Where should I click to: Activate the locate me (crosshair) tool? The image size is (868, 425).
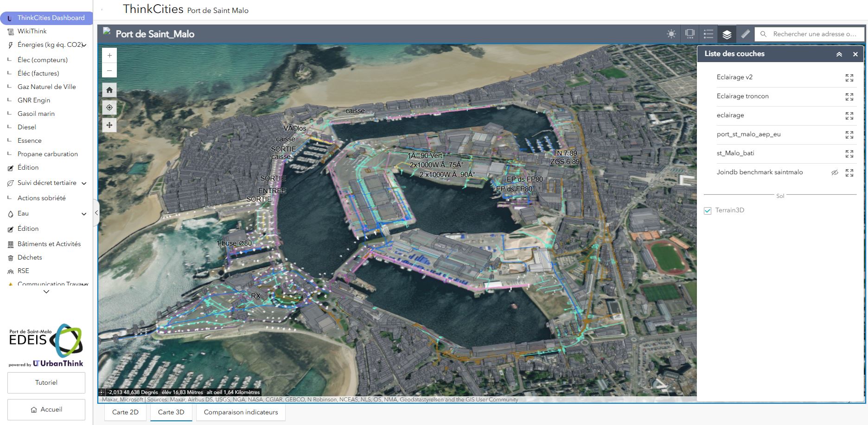point(109,108)
